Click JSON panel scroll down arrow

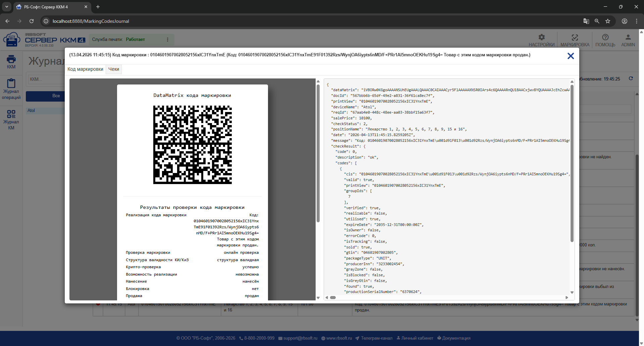point(572,293)
